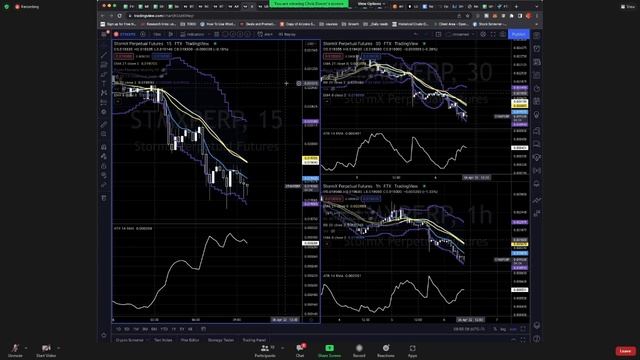640x360 pixels.
Task: Open Zoom Chat
Action: click(300, 350)
